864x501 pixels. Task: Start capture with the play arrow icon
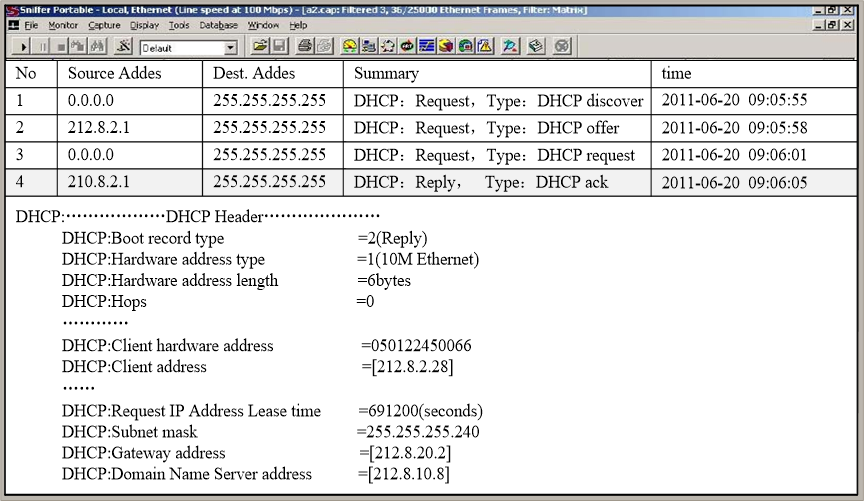pyautogui.click(x=21, y=47)
